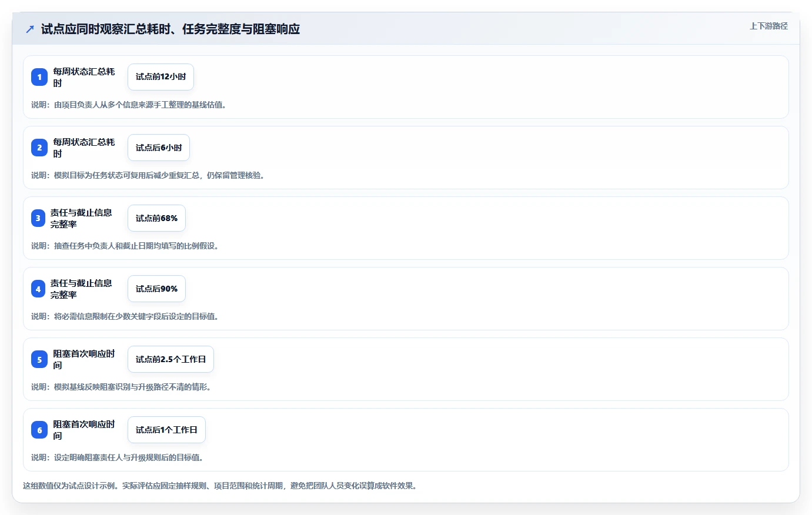
Task: Select 责任与截止信息完整率 label in card 4
Action: click(81, 289)
